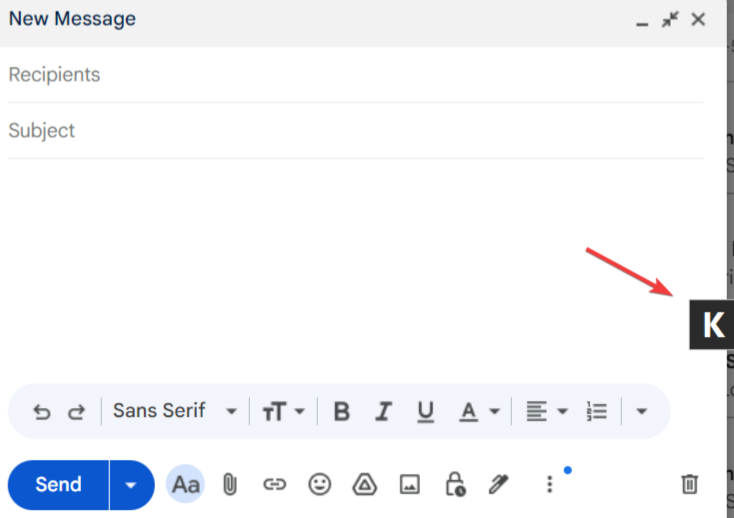Open the text size dropdown
The image size is (734, 518).
(283, 411)
